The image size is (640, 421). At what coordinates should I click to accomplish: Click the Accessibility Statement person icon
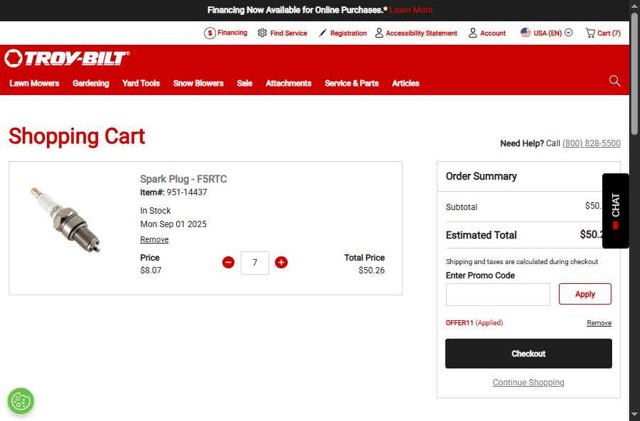(379, 33)
